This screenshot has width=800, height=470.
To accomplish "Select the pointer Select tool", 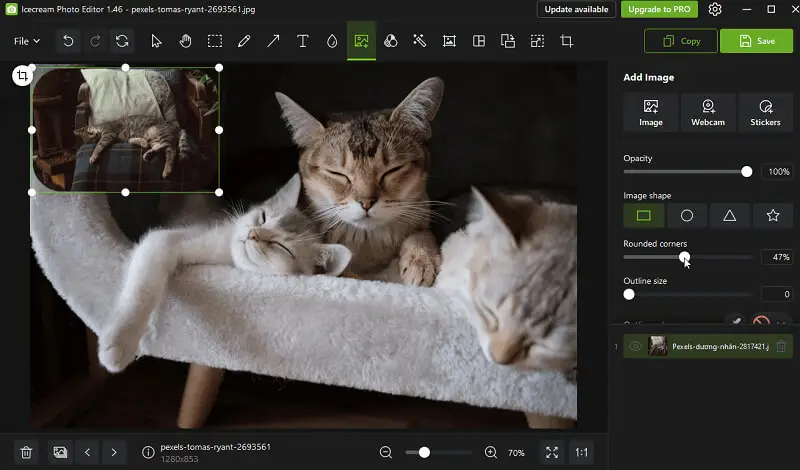I will [156, 41].
